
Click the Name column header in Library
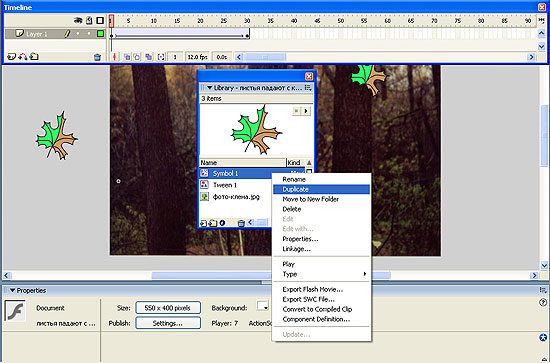tap(243, 163)
